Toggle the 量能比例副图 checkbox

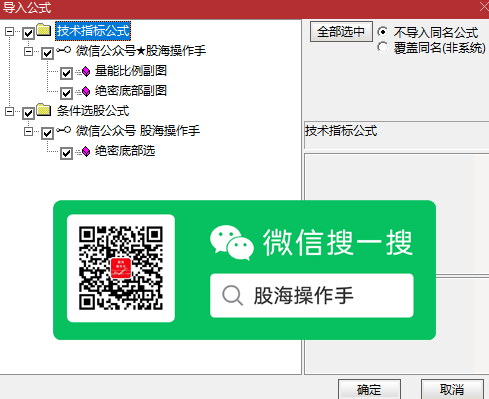tap(66, 73)
